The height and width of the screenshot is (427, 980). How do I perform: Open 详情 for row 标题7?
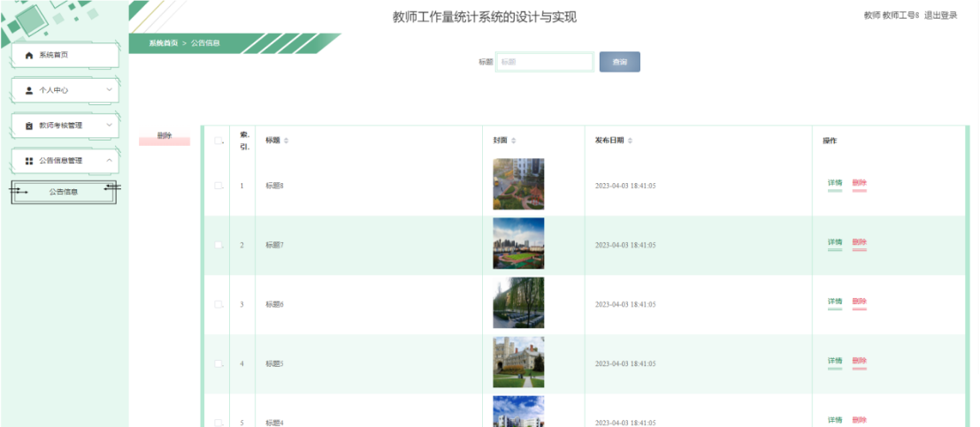tap(835, 243)
